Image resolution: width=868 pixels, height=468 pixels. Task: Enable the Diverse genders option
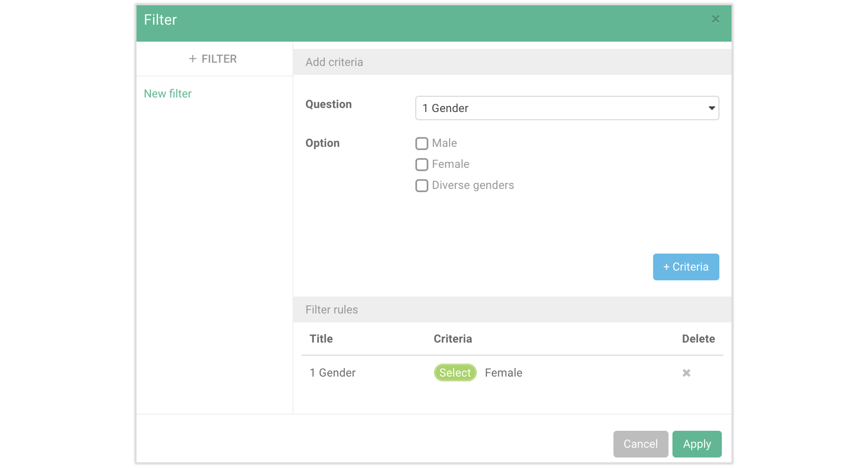(421, 185)
